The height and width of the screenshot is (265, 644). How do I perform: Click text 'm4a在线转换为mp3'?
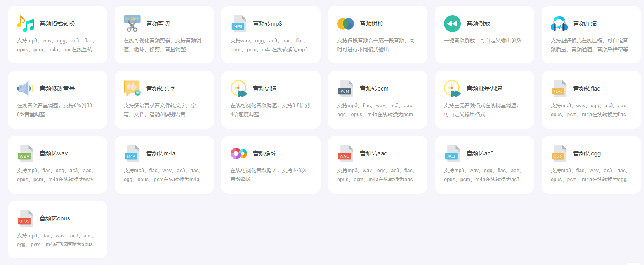(285, 49)
